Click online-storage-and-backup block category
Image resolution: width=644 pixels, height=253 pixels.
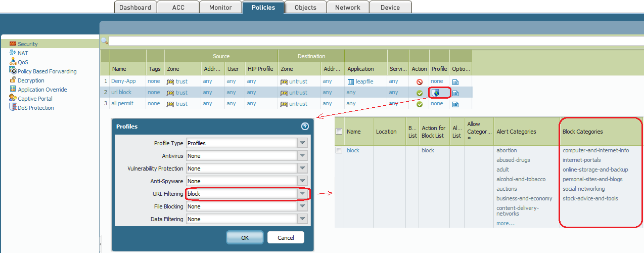coord(595,170)
